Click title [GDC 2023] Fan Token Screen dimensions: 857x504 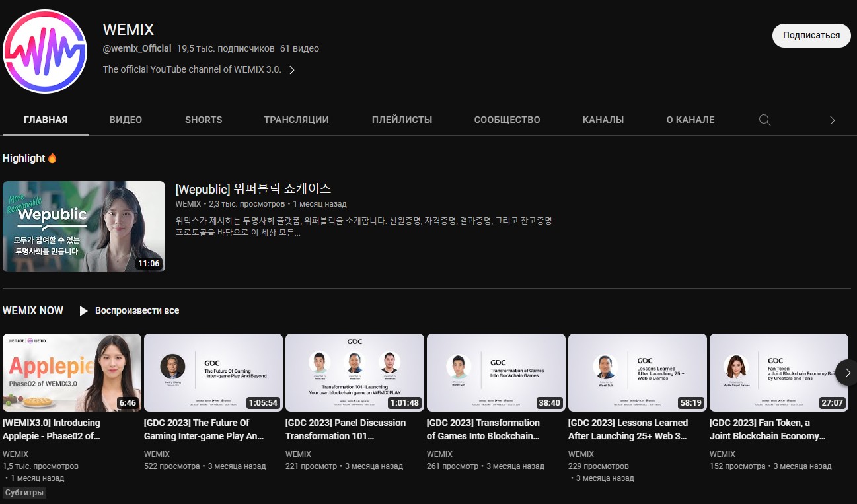pos(768,429)
